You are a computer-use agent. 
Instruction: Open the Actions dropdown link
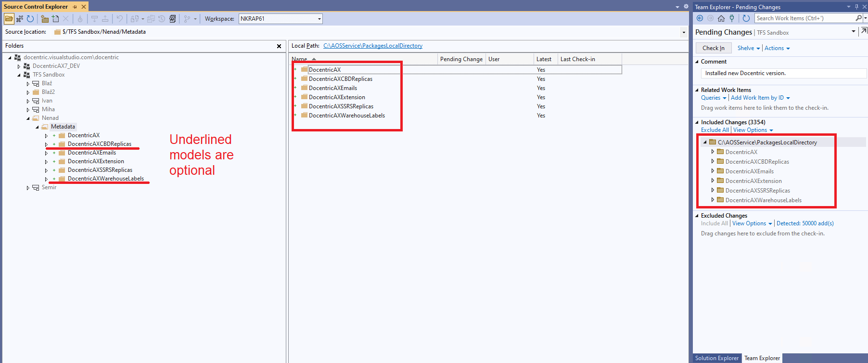tap(777, 48)
